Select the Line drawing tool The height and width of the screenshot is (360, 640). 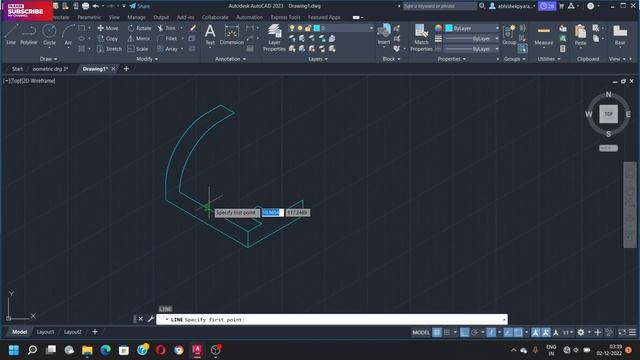click(x=11, y=34)
